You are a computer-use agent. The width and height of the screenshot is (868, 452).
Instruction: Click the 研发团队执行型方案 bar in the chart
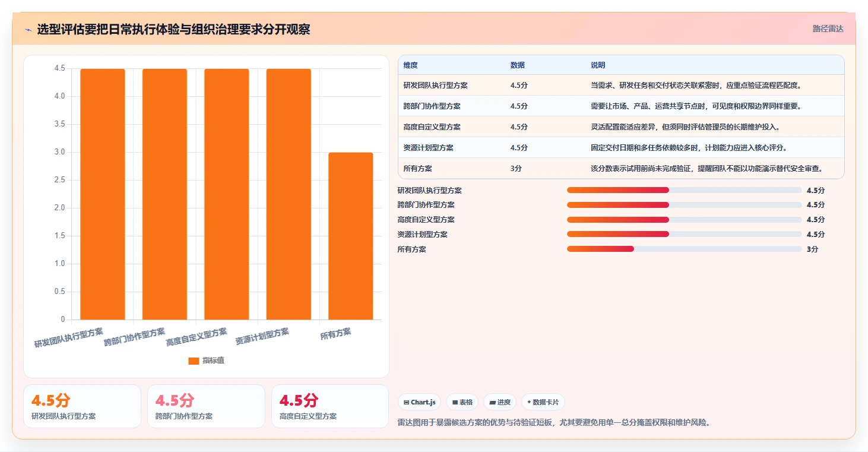[x=103, y=194]
